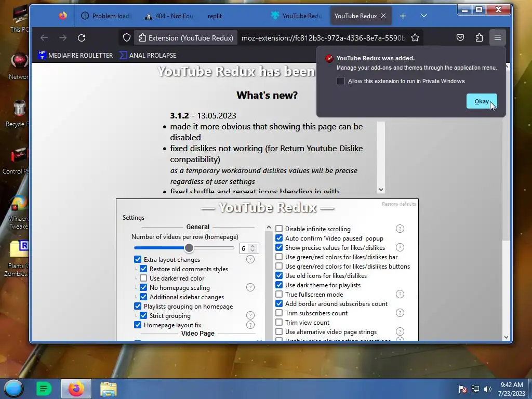Select Winaero Tweaker desktop icon
The image size is (532, 399).
click(x=19, y=212)
